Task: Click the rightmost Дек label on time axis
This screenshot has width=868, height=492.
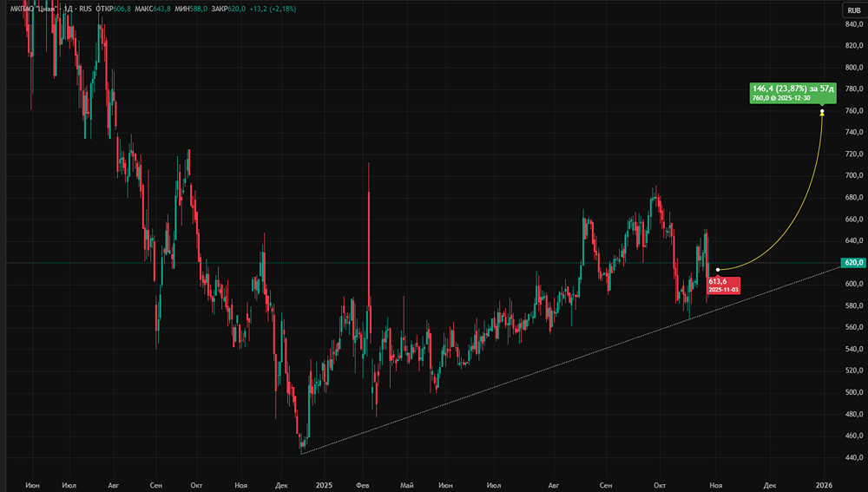Action: click(769, 485)
